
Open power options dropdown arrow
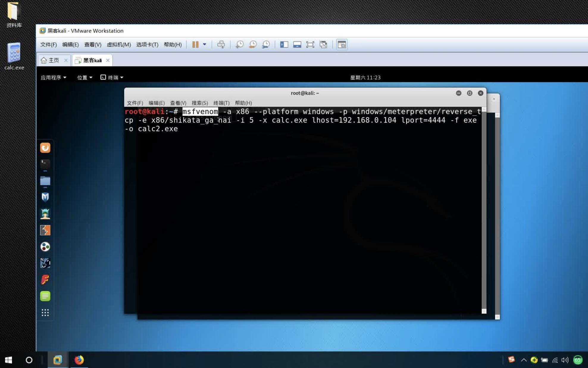tap(204, 45)
